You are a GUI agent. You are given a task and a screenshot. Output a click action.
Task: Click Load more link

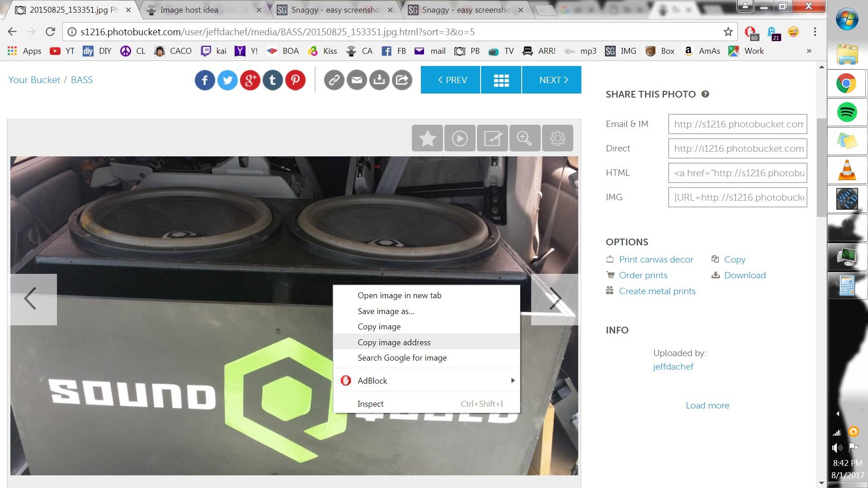coord(707,405)
